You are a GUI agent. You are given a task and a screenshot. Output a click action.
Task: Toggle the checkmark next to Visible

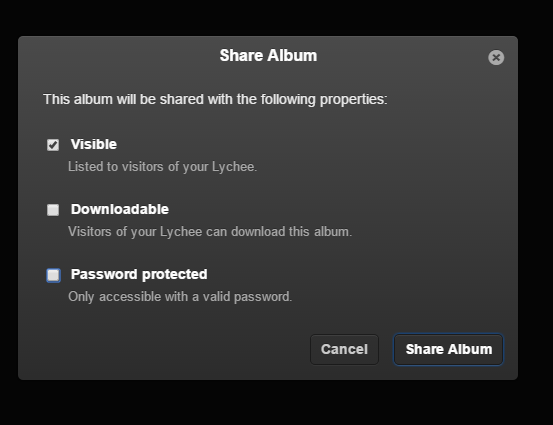53,145
